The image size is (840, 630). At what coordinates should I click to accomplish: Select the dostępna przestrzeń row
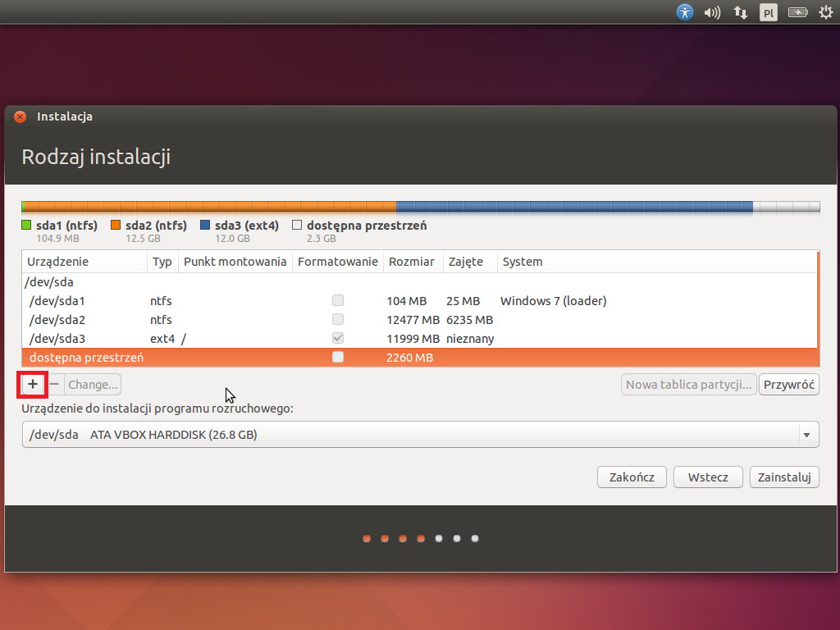click(420, 358)
